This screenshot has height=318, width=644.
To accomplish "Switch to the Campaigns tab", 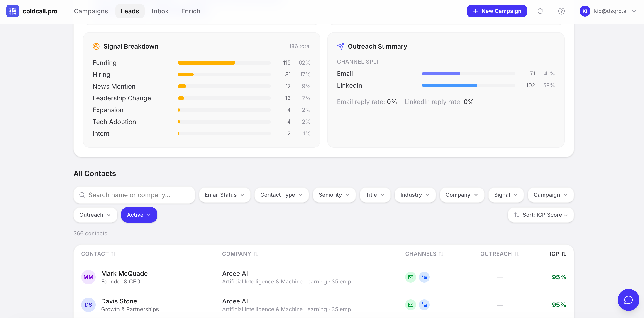I will [91, 11].
